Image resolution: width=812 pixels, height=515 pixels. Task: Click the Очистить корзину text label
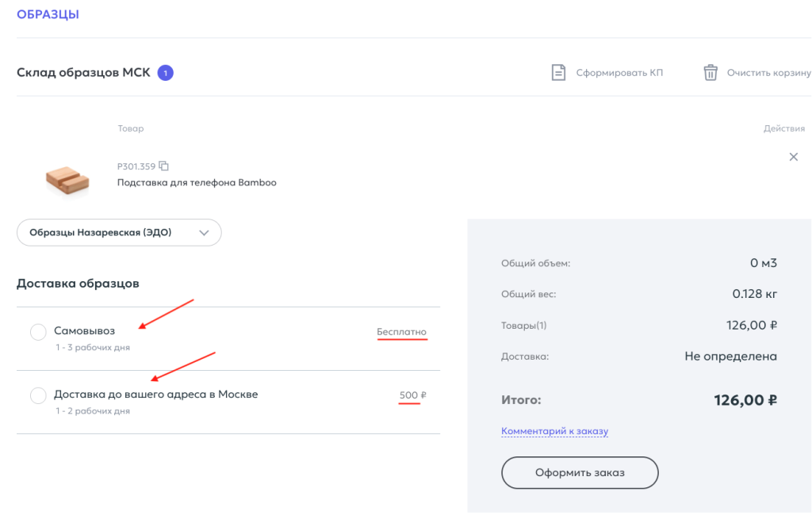[x=768, y=73]
